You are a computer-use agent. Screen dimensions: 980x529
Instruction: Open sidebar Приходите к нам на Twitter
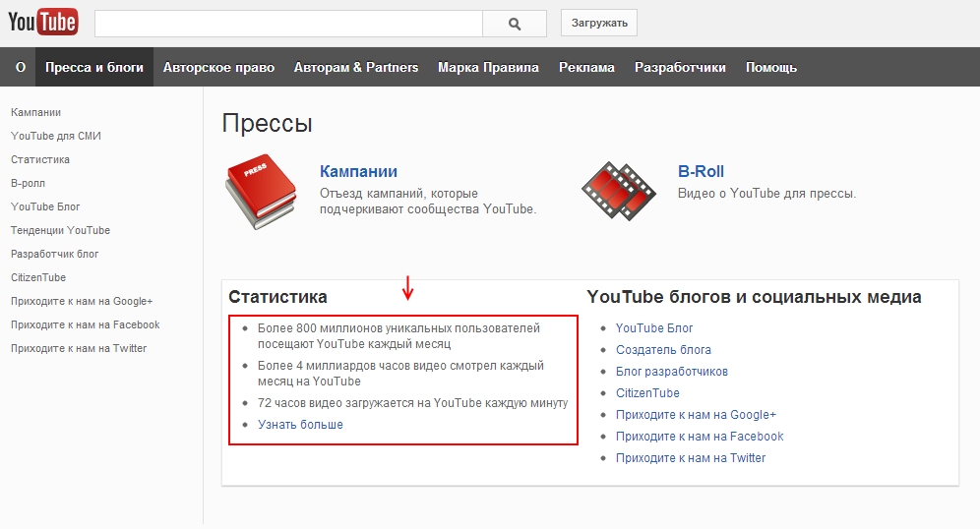tap(79, 348)
